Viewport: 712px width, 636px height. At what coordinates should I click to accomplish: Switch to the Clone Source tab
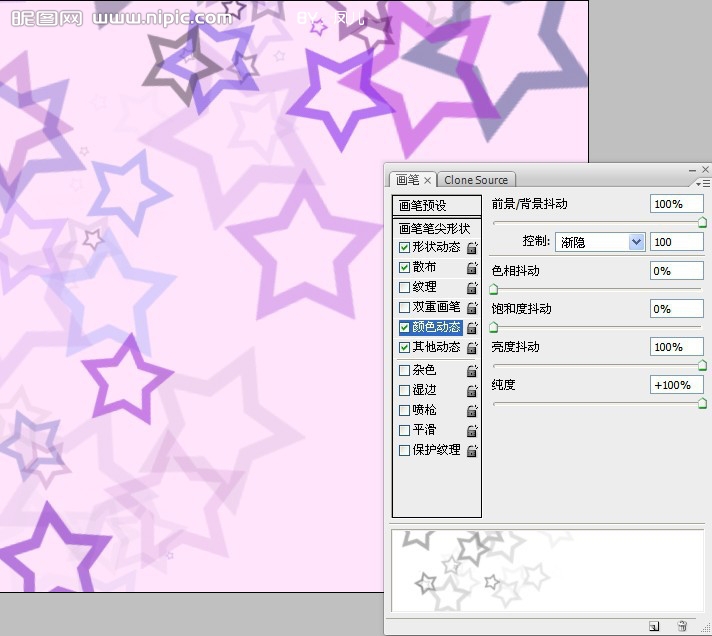click(x=476, y=180)
